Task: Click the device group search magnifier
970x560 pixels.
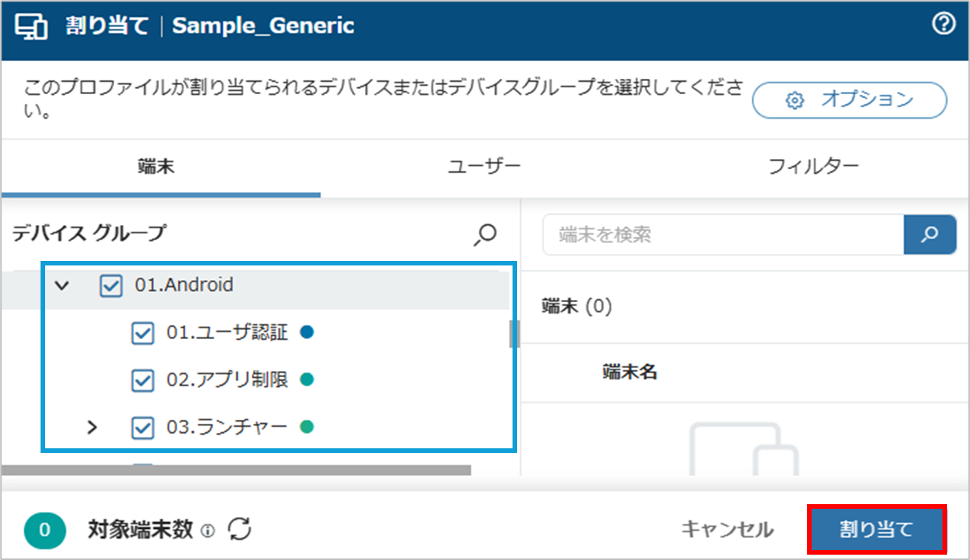Action: coord(485,234)
